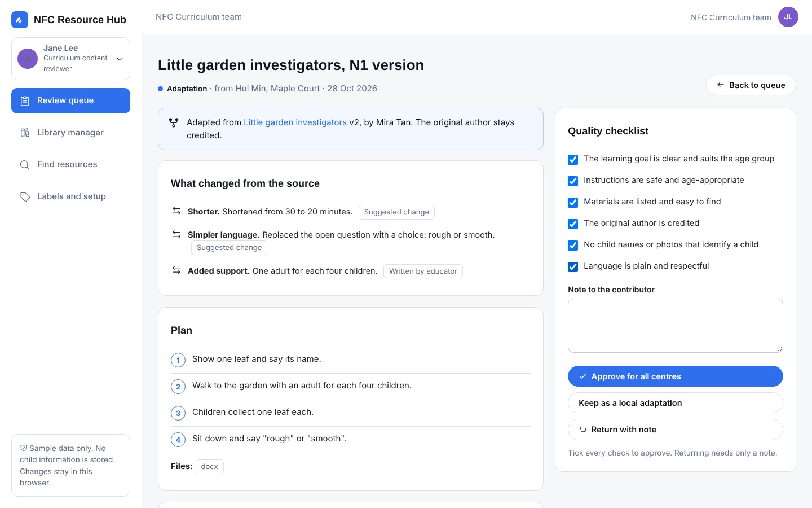This screenshot has height=508, width=812.
Task: Untick Materials are listed and easy to find
Action: click(x=573, y=203)
